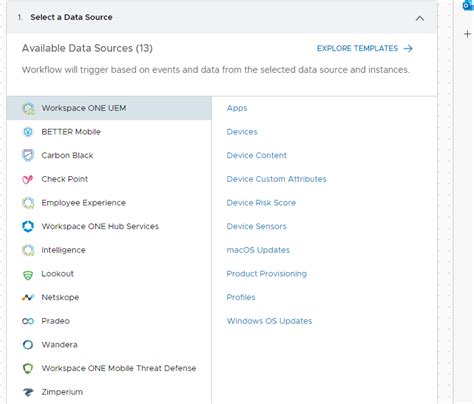Click the plus icon in the right sidebar
474x404 pixels.
pos(467,34)
